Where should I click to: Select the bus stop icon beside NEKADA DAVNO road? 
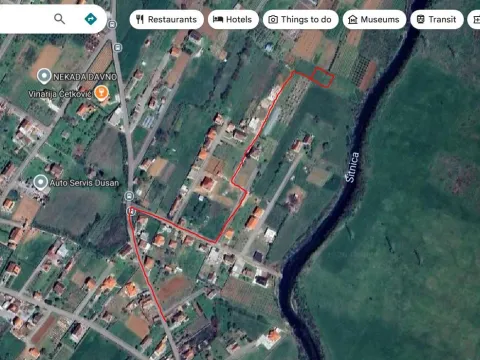tap(117, 47)
